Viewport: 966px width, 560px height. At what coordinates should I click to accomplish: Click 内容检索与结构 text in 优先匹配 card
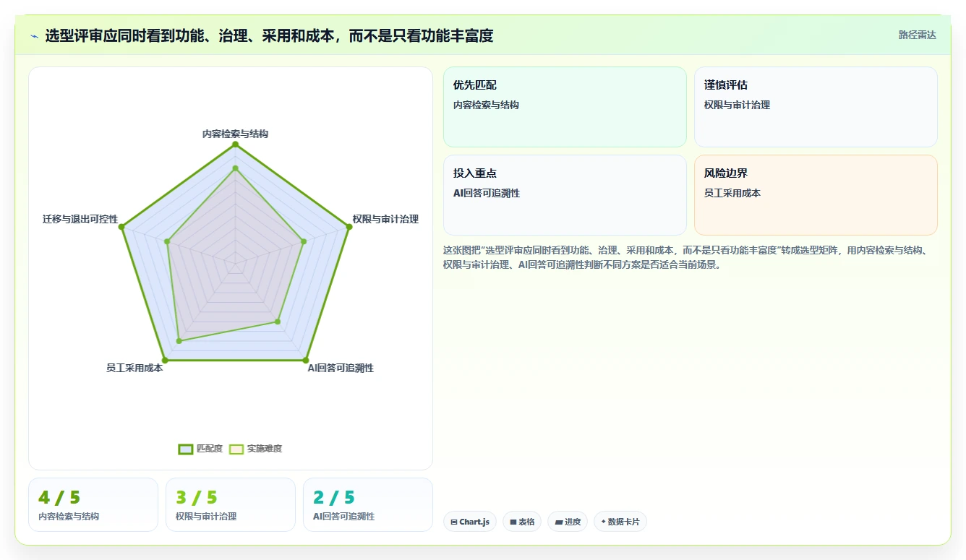(x=487, y=105)
